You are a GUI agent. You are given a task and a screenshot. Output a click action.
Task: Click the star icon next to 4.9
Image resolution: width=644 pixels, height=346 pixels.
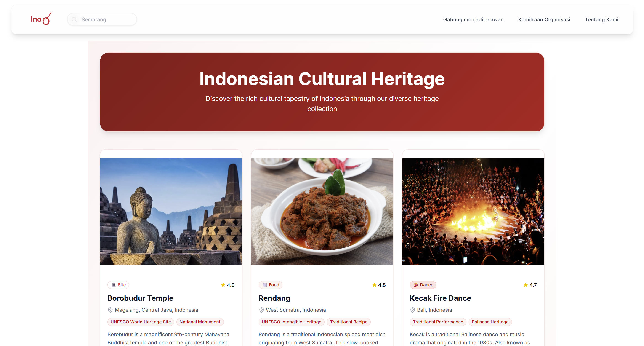[x=223, y=285]
